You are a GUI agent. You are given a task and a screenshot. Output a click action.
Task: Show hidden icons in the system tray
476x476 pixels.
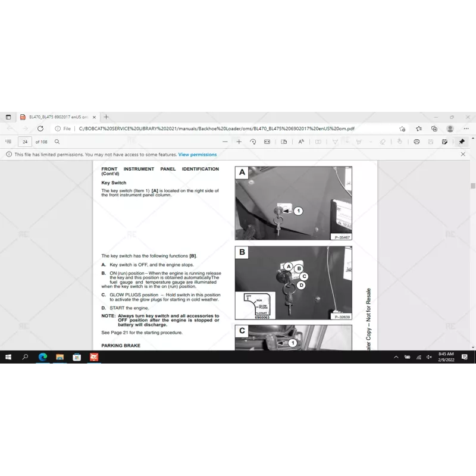pos(396,357)
